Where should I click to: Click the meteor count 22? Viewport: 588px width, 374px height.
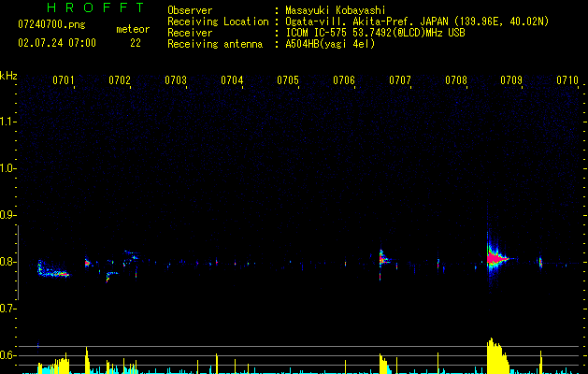(x=136, y=43)
